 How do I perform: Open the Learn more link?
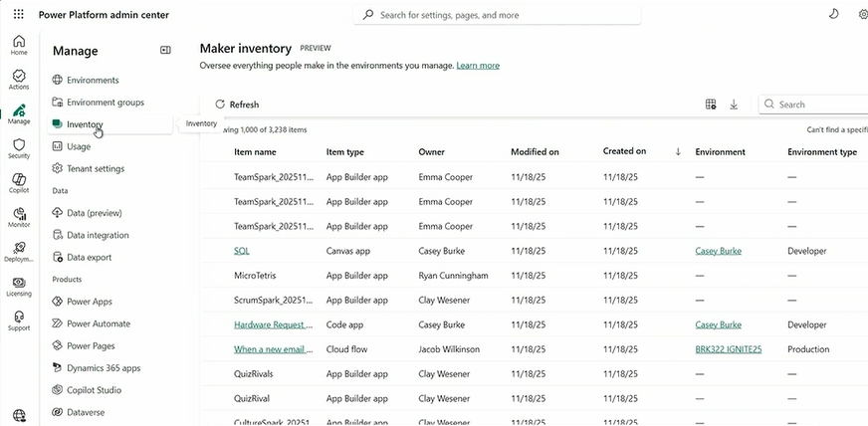tap(478, 66)
